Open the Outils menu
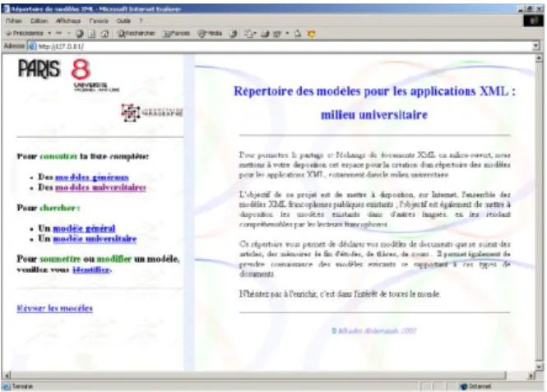The height and width of the screenshot is (392, 547). click(123, 21)
